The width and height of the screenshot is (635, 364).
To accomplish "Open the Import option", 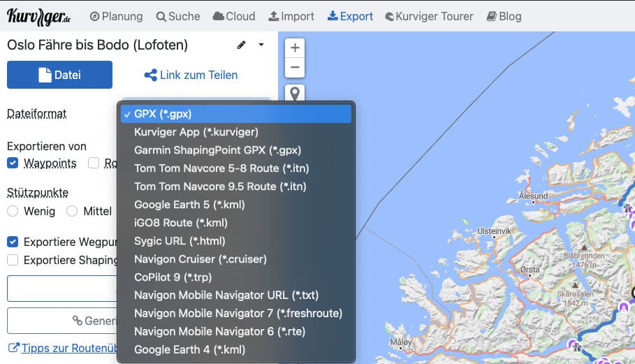I will (291, 16).
